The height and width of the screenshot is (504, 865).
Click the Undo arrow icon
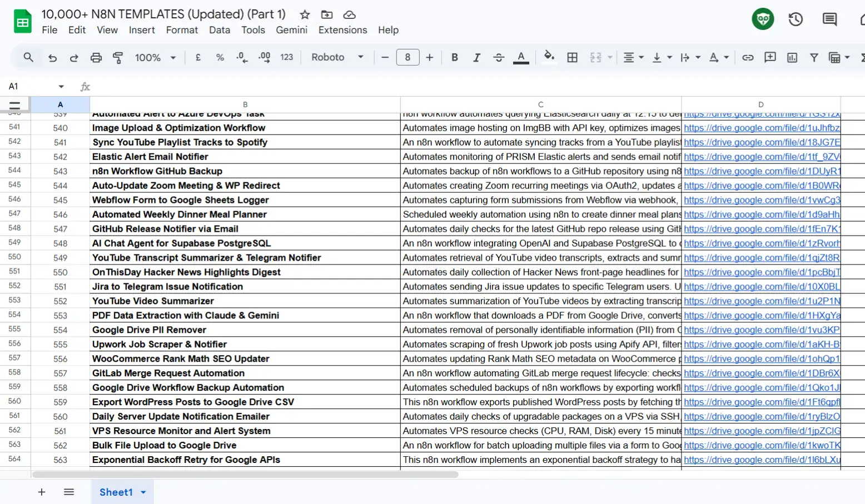52,58
